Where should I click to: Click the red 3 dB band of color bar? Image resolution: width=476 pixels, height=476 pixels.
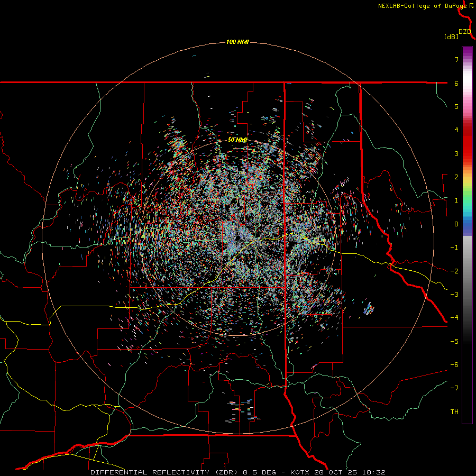(x=467, y=153)
